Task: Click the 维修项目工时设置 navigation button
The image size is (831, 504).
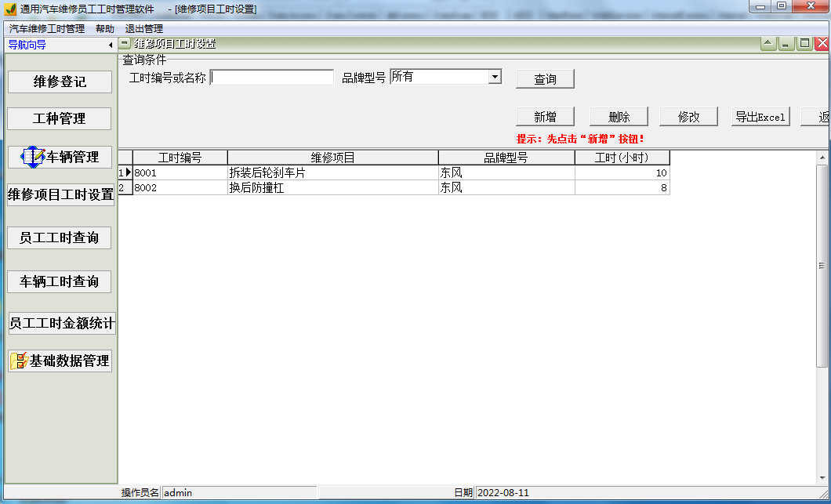Action: click(60, 194)
